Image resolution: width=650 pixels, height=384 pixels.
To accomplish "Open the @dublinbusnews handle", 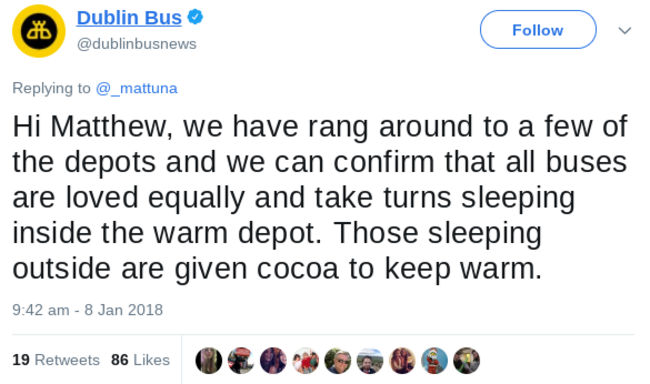I will 136,44.
